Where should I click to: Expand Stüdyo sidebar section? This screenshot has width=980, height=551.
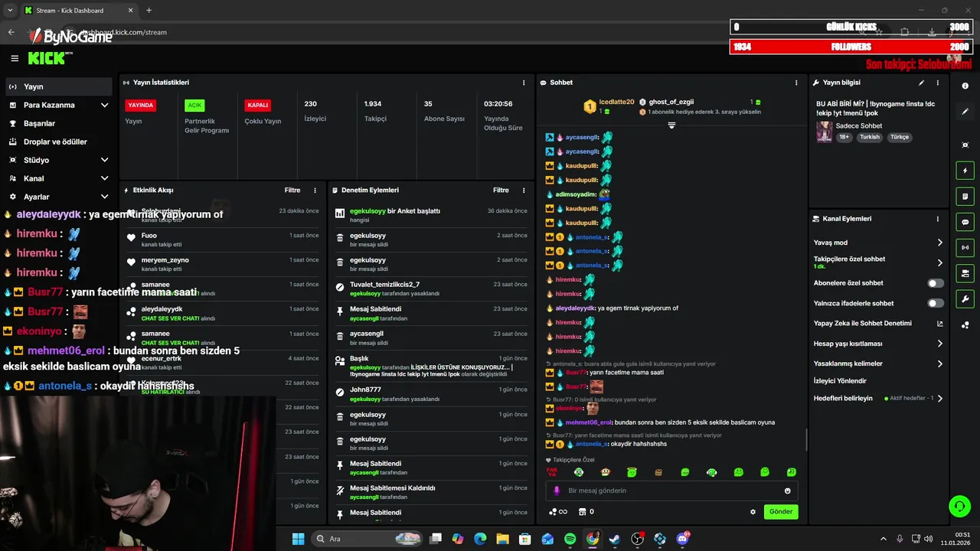[x=105, y=160]
